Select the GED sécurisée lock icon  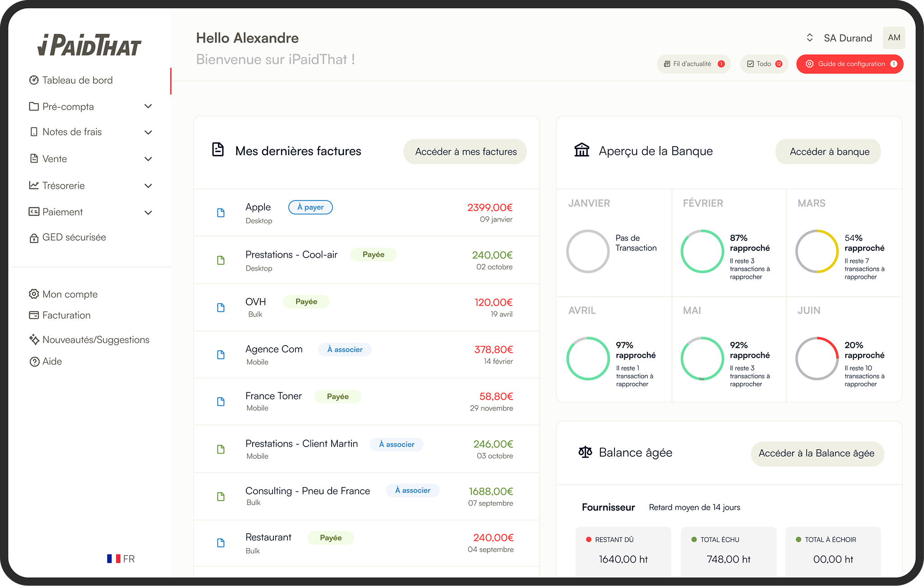pos(34,237)
